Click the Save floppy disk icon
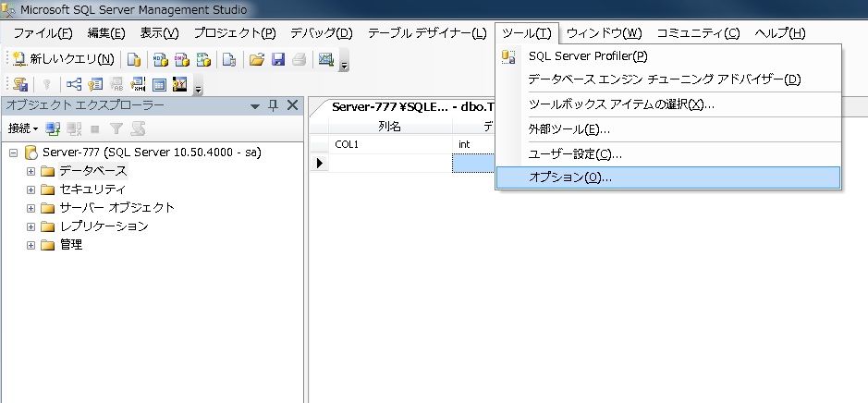Viewport: 868px width, 403px height. [277, 59]
